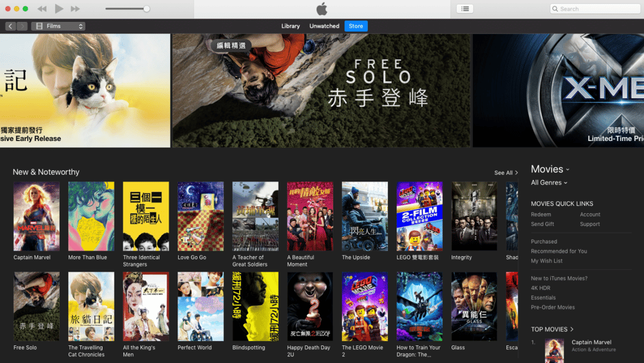This screenshot has width=644, height=363.
Task: Switch to the Library tab
Action: [291, 26]
